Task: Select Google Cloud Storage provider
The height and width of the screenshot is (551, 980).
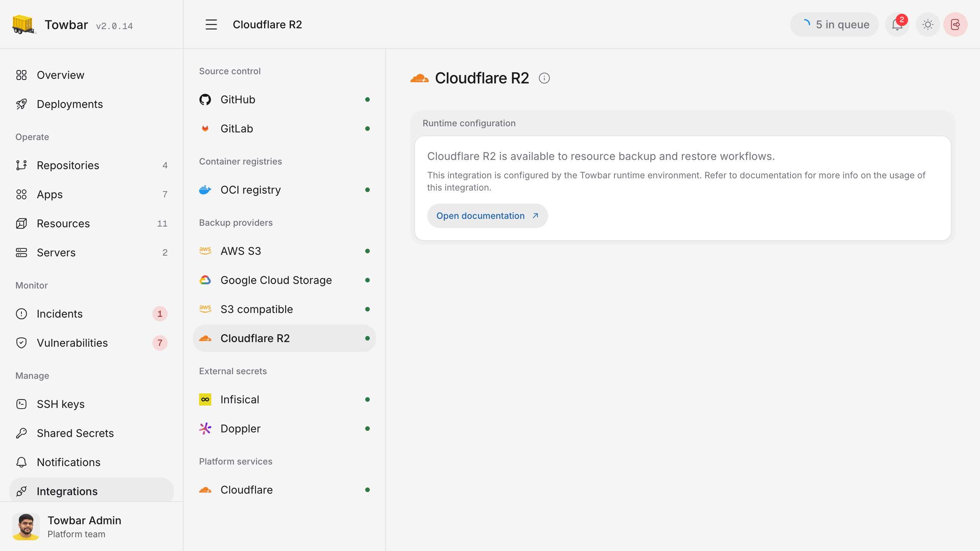Action: coord(284,280)
